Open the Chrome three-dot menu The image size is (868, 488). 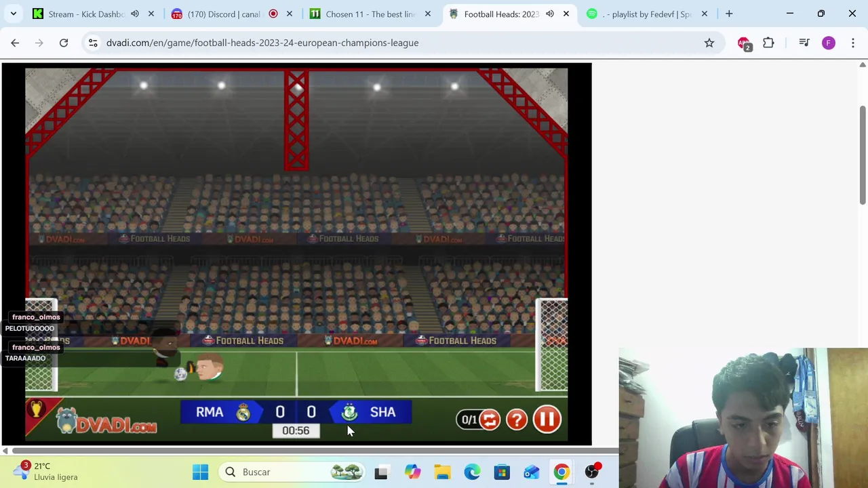(x=853, y=43)
